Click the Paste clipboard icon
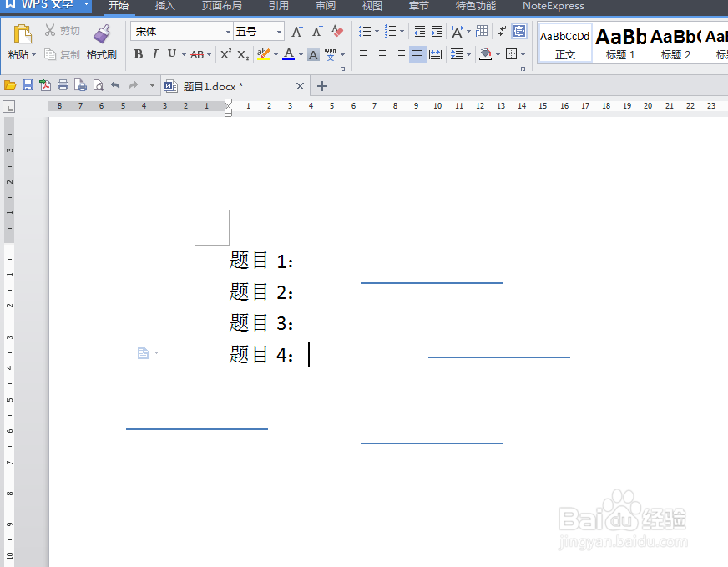 (22, 34)
